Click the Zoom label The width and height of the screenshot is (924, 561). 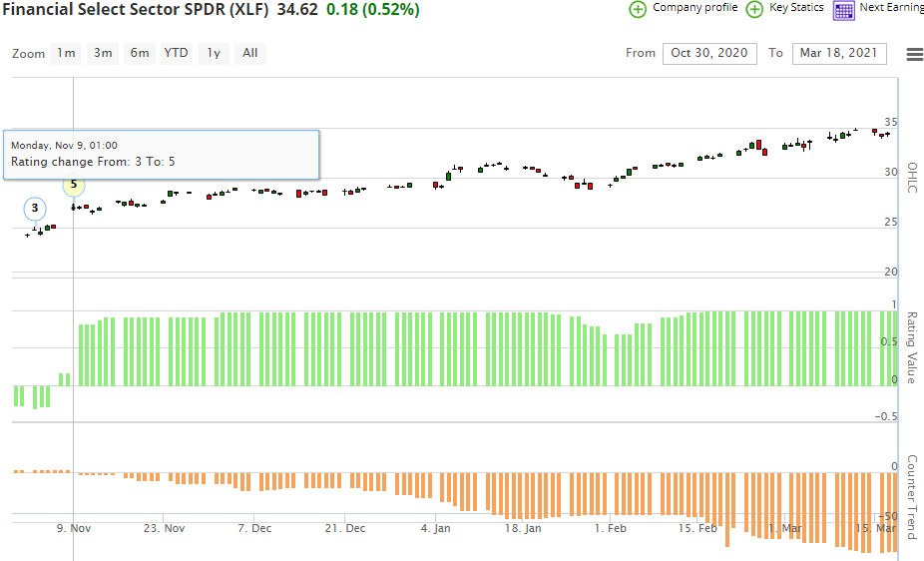point(28,54)
